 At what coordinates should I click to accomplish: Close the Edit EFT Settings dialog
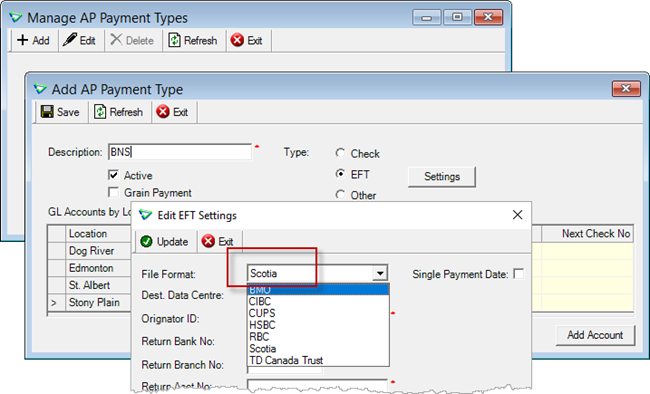point(517,215)
